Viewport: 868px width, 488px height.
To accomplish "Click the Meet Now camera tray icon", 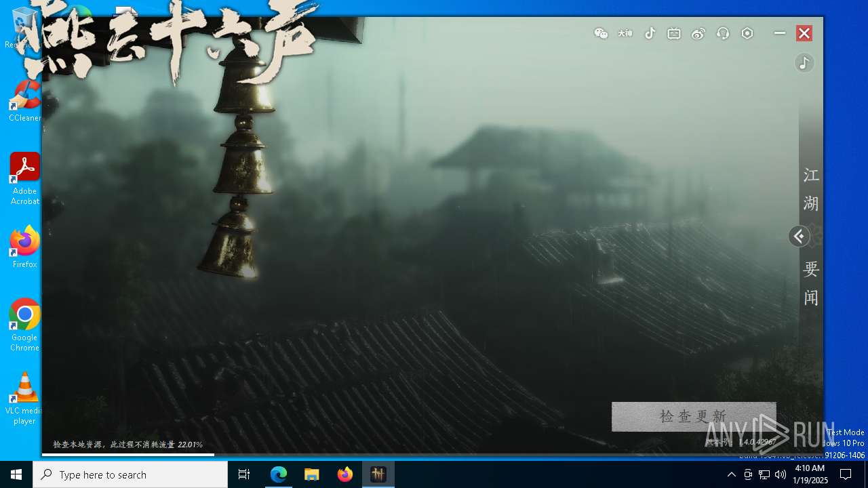I will (748, 474).
